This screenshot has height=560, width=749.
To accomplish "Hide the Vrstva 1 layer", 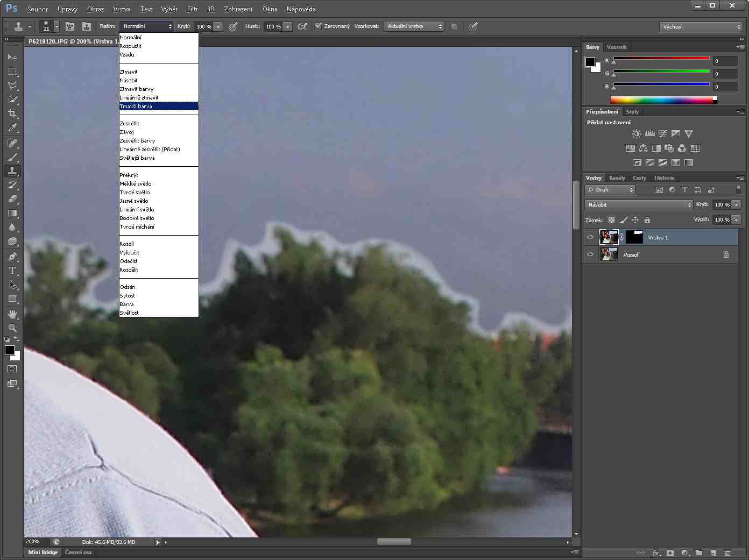I will click(x=590, y=237).
